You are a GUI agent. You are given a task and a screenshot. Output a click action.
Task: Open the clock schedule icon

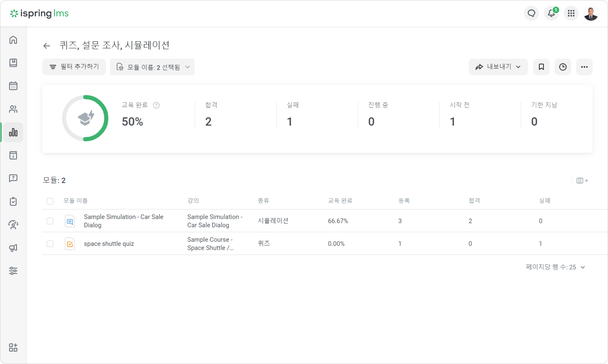tap(563, 67)
